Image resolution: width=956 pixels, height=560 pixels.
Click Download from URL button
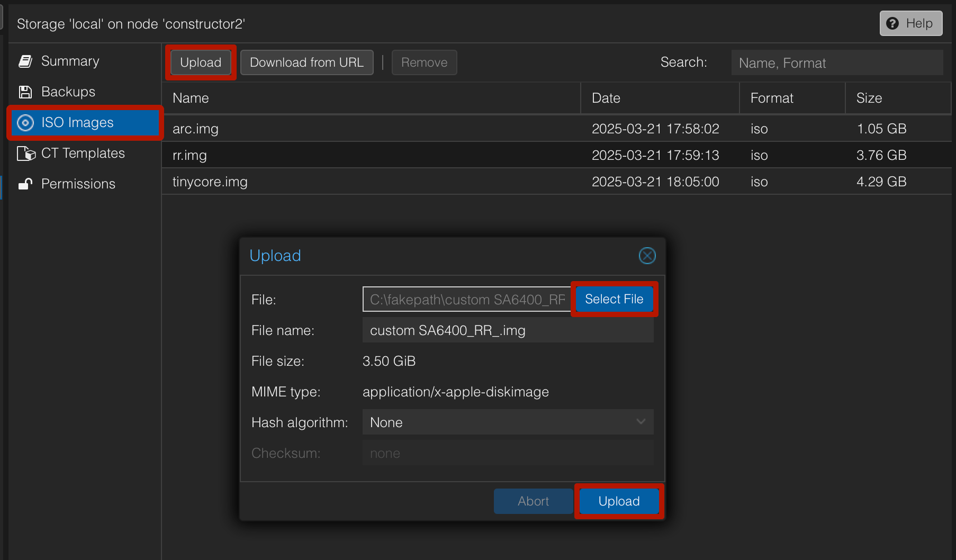point(306,62)
